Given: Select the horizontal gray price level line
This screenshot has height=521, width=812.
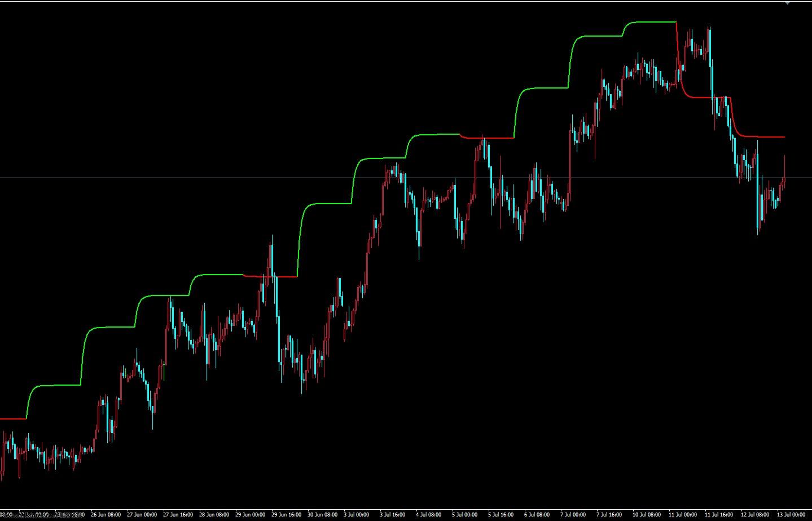Looking at the screenshot, I should click(x=406, y=178).
